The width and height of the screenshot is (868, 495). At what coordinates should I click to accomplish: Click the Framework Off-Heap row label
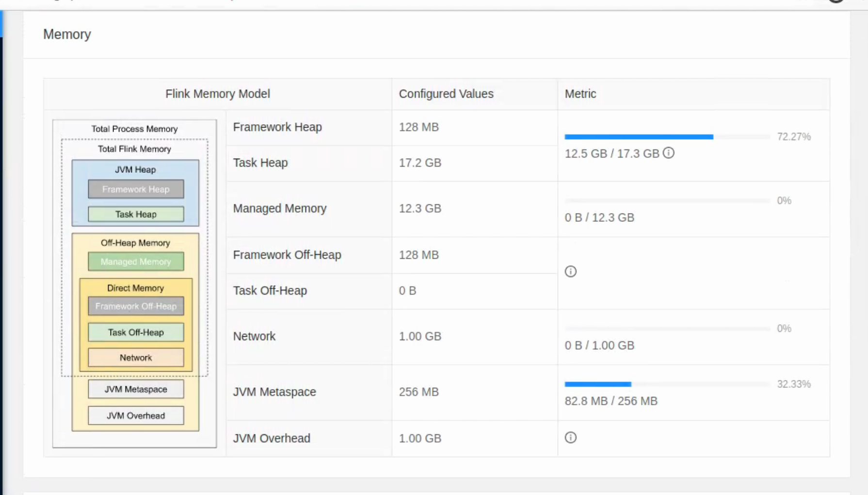[x=287, y=255]
